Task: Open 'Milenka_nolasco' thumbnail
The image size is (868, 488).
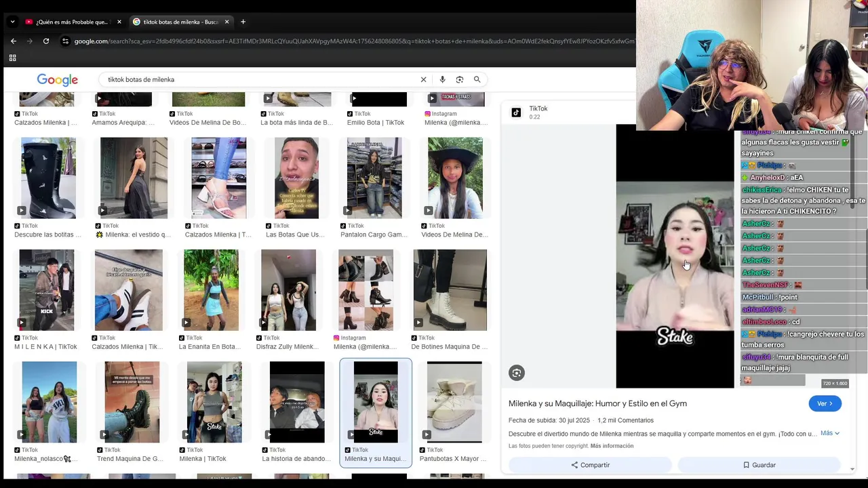Action: (49, 402)
